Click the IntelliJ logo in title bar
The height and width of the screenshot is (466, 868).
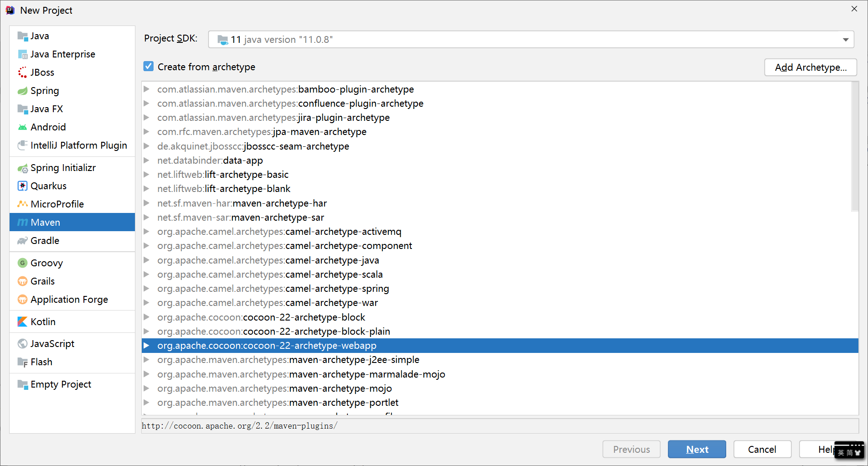[10, 10]
